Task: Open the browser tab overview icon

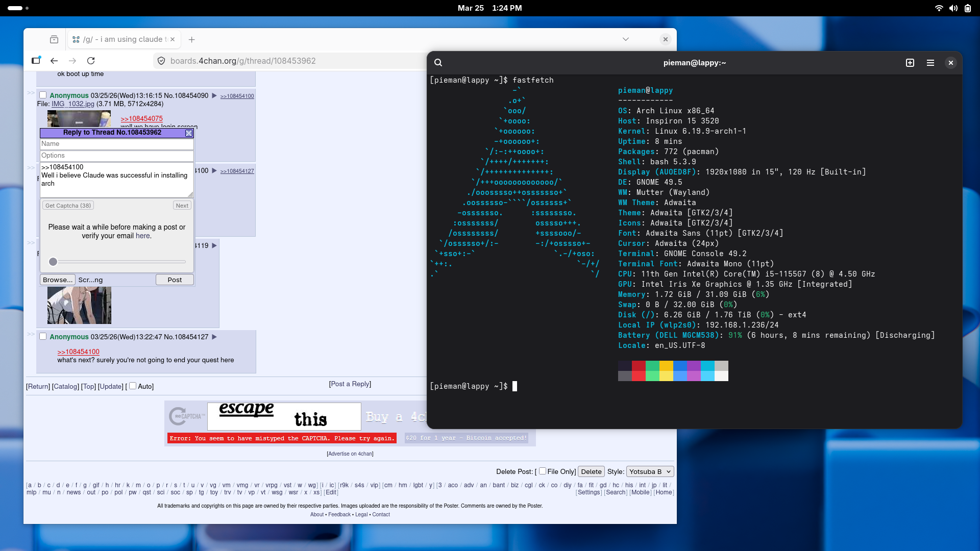Action: [x=54, y=40]
